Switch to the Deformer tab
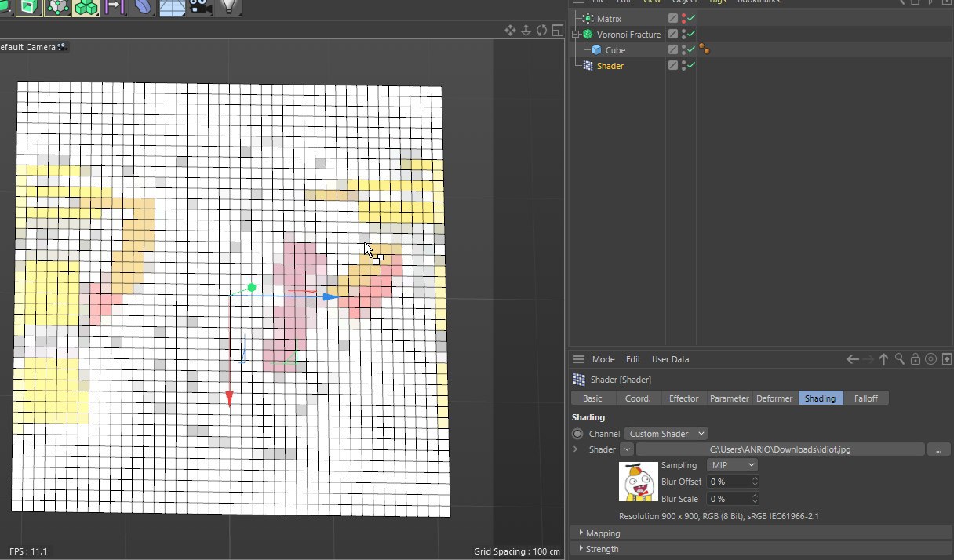This screenshot has height=560, width=954. tap(774, 398)
